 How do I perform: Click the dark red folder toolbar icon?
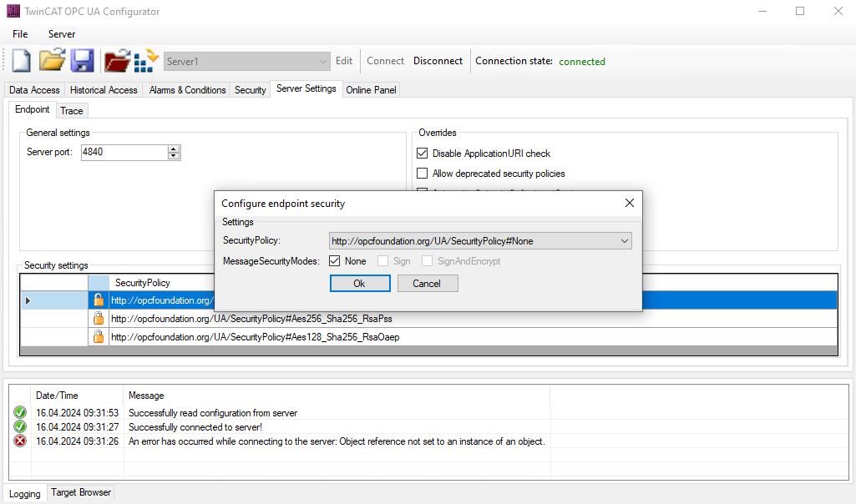[x=117, y=61]
